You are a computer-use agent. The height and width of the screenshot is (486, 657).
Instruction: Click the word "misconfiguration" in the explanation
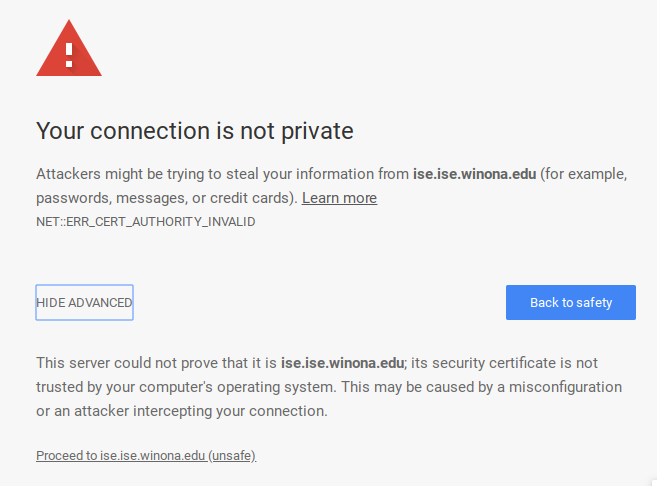569,386
